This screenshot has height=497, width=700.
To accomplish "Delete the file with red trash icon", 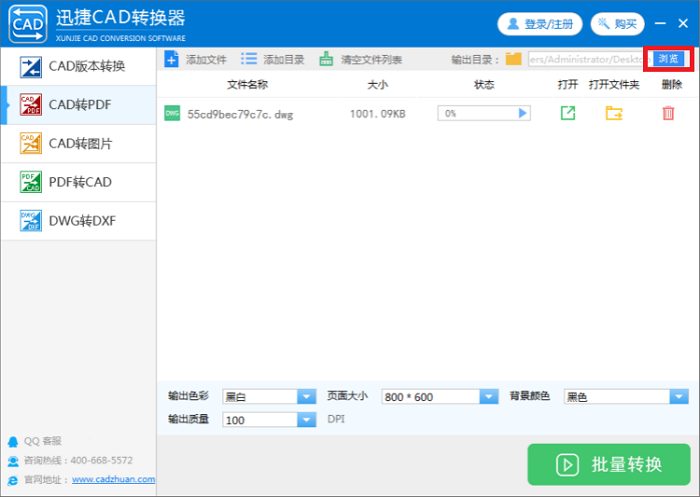I will coord(668,113).
